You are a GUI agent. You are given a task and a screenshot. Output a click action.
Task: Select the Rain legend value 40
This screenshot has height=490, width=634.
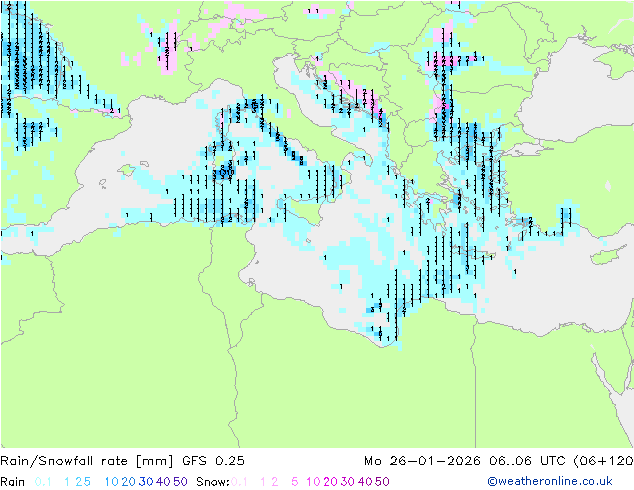pos(163,482)
